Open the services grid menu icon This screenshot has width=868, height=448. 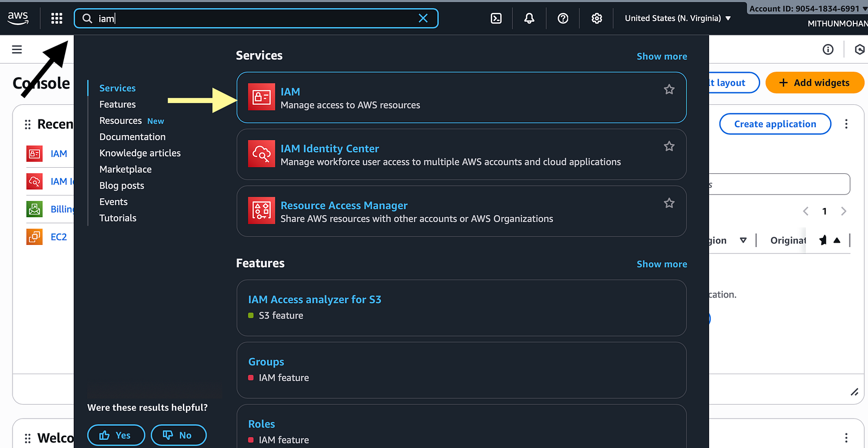pyautogui.click(x=56, y=18)
